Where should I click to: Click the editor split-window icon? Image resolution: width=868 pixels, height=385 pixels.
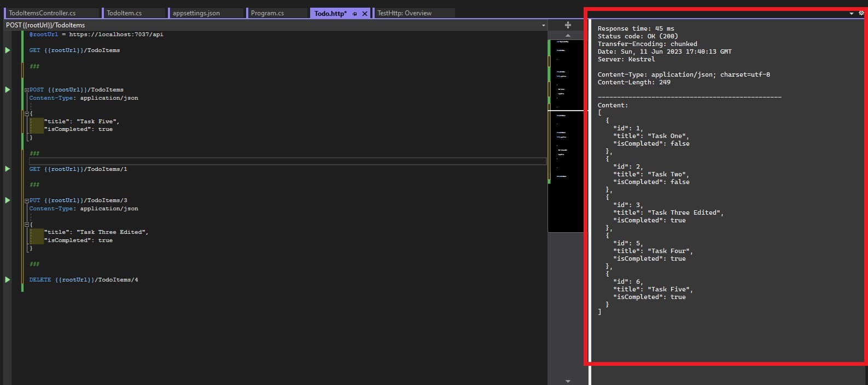[568, 25]
